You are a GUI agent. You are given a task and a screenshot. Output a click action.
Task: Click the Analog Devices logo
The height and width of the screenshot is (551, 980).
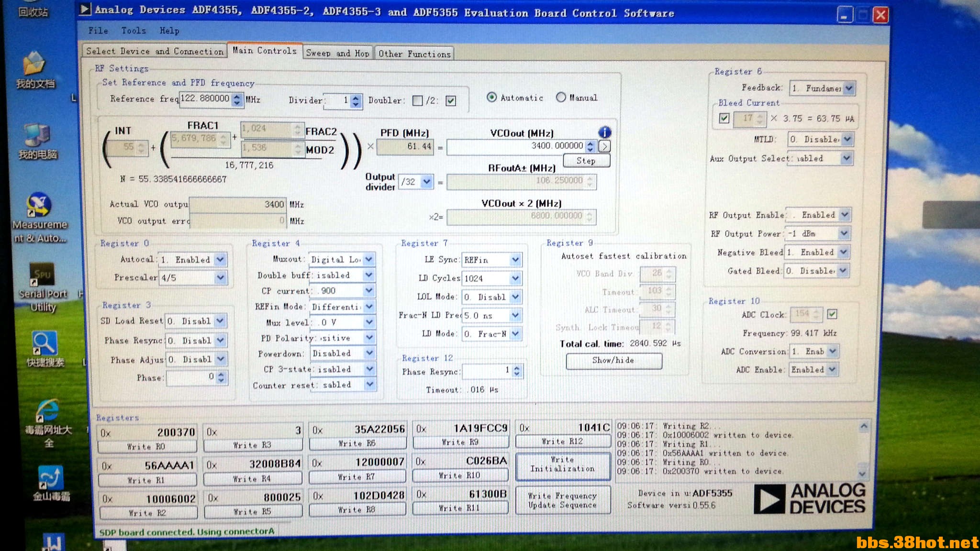coord(810,498)
